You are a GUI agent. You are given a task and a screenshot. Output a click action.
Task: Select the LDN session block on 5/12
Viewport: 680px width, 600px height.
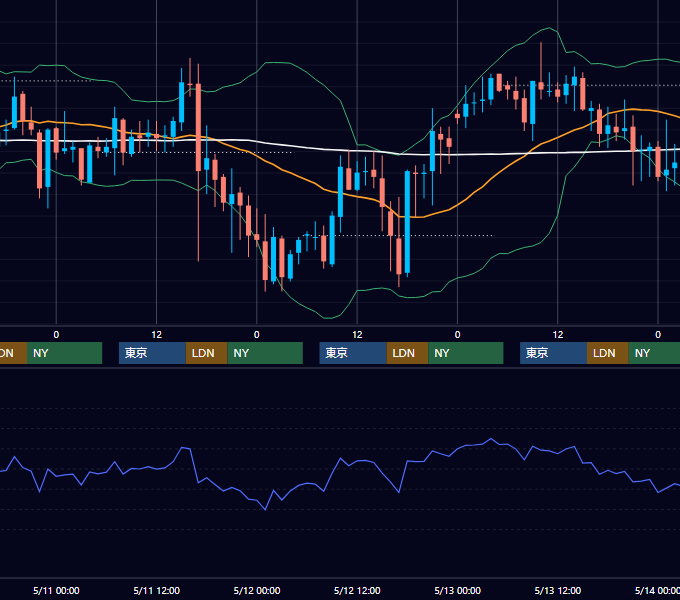pyautogui.click(x=407, y=353)
